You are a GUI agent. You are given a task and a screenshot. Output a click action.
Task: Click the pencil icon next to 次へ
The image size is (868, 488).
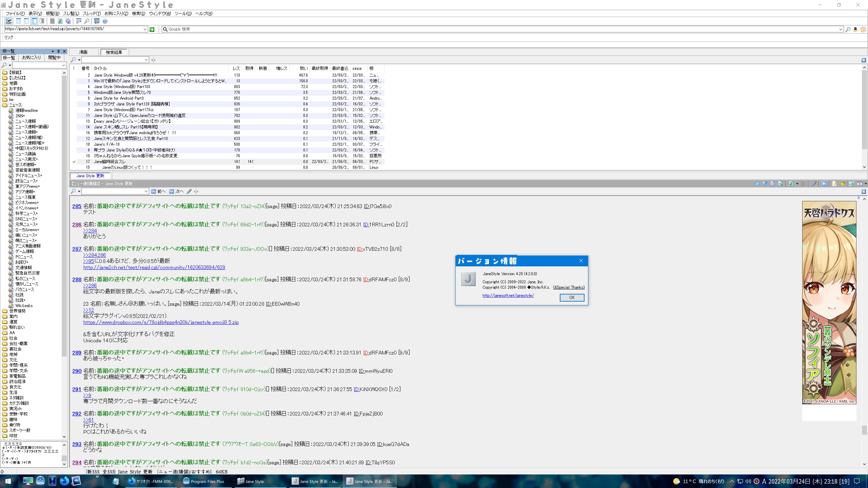coord(189,191)
